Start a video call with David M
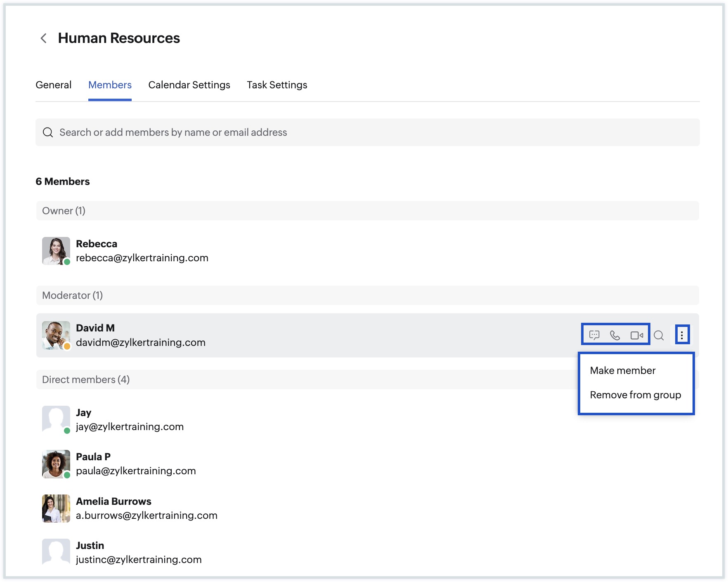This screenshot has height=582, width=728. pyautogui.click(x=636, y=335)
